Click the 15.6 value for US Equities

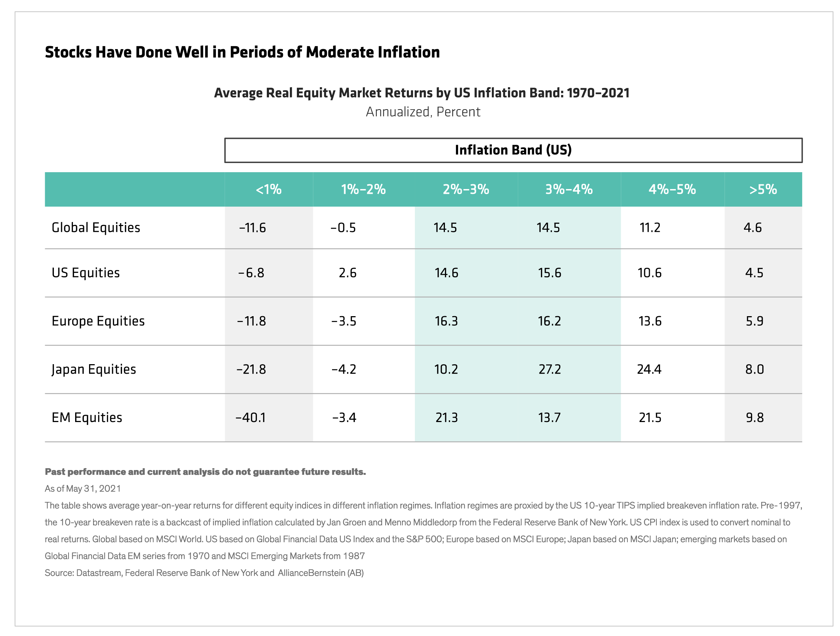(549, 273)
